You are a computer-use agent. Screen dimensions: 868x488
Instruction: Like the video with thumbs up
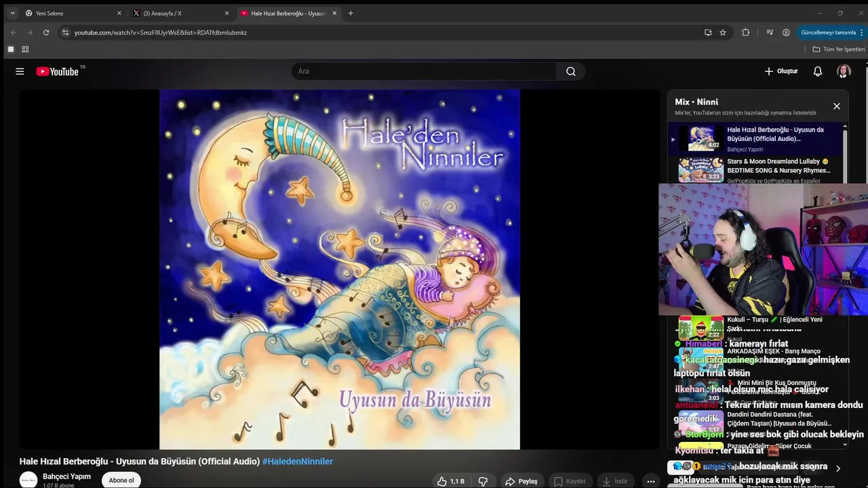click(451, 481)
